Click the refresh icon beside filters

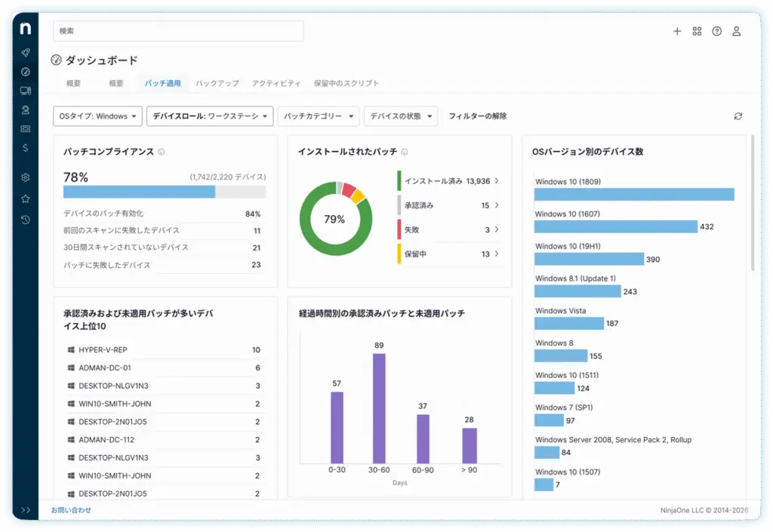738,116
